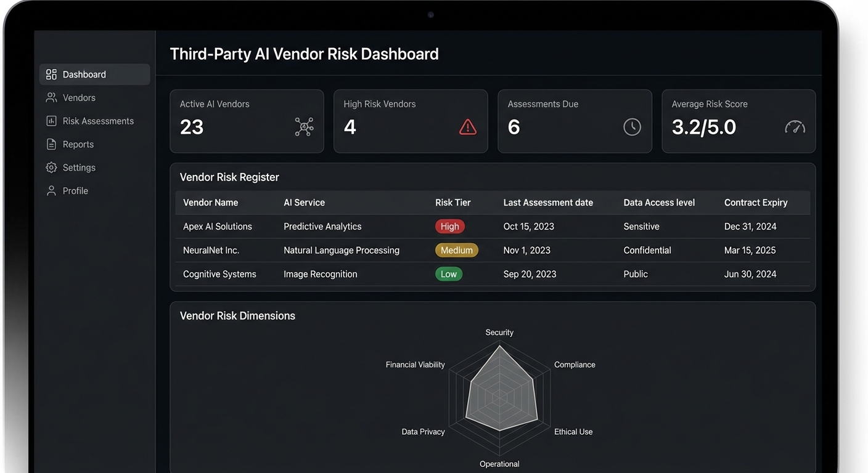Select the High risk tier badge for Apex AI
This screenshot has height=473, width=868.
(x=449, y=226)
